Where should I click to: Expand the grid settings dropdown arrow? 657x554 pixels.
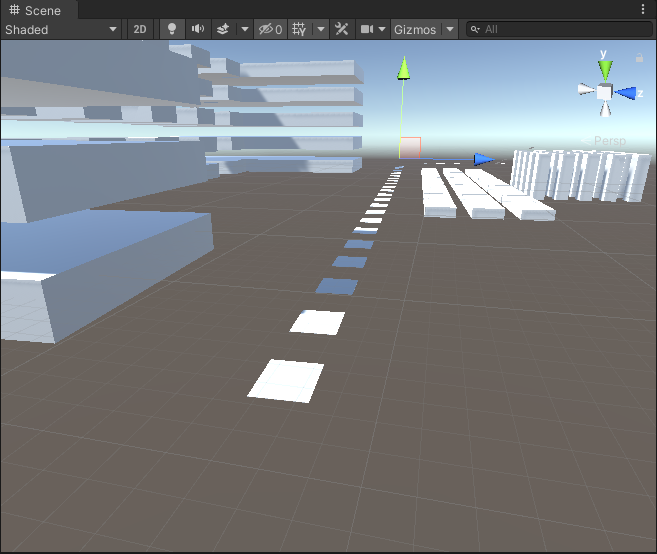click(321, 30)
